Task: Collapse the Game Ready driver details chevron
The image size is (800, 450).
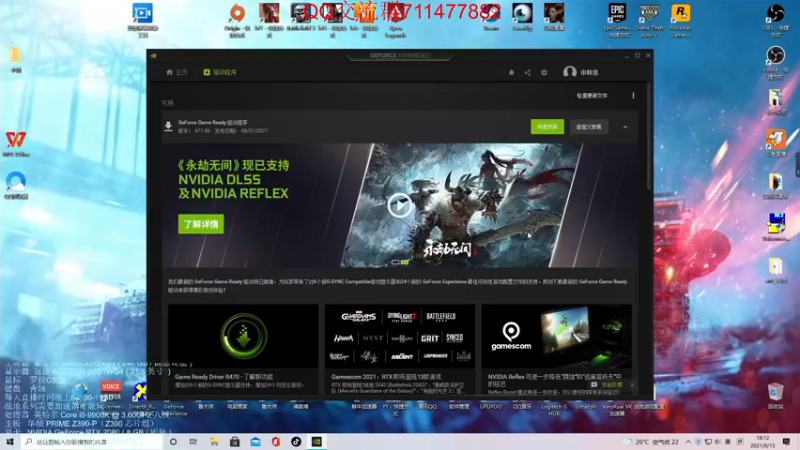Action: (x=625, y=127)
